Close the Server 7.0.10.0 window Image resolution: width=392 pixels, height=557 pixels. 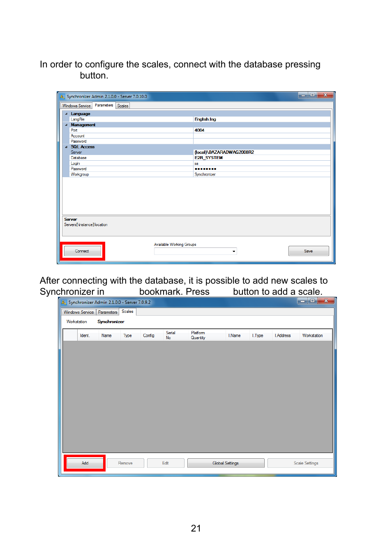(325, 95)
